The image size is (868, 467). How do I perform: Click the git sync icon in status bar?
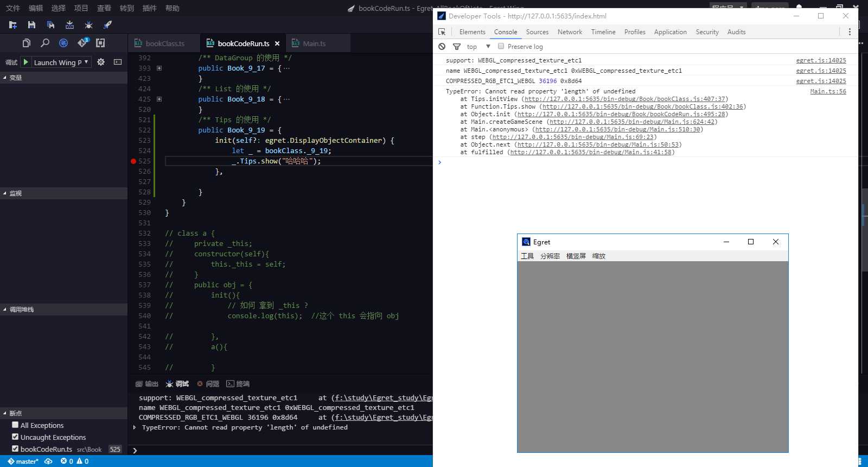tap(48, 462)
